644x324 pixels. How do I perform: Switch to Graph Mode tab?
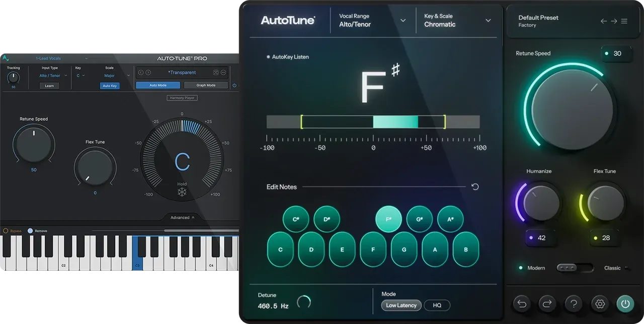[x=206, y=85]
